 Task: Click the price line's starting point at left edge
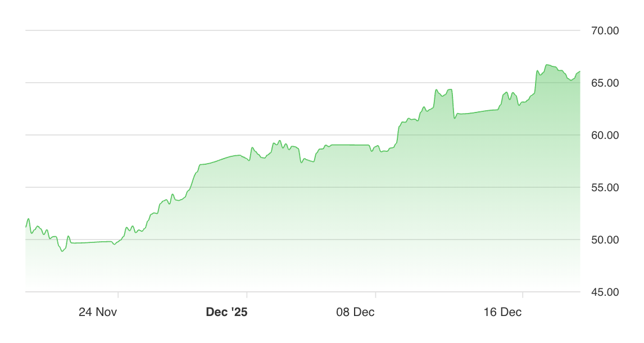26,227
